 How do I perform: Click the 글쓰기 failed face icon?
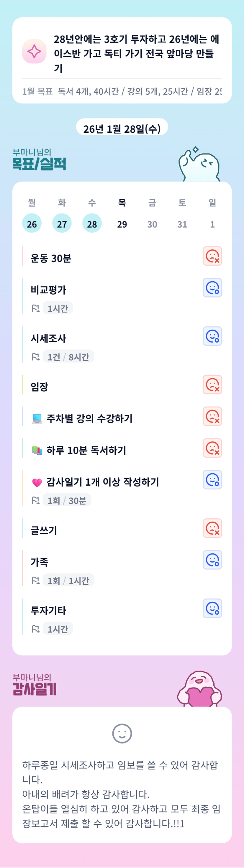(x=212, y=528)
